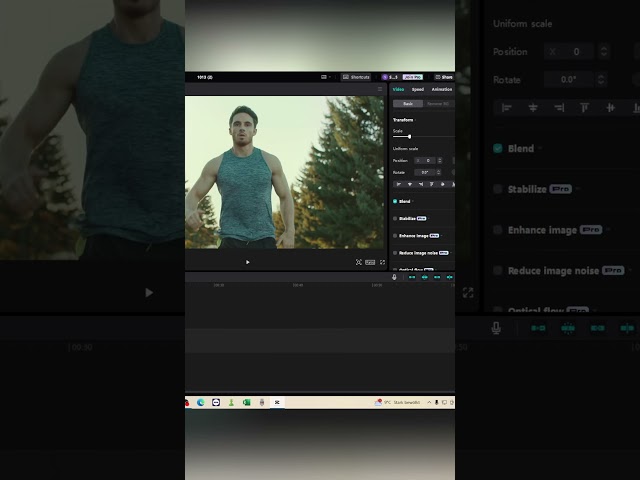The width and height of the screenshot is (640, 480).
Task: Enable the Stabilize checkbox
Action: click(x=395, y=218)
